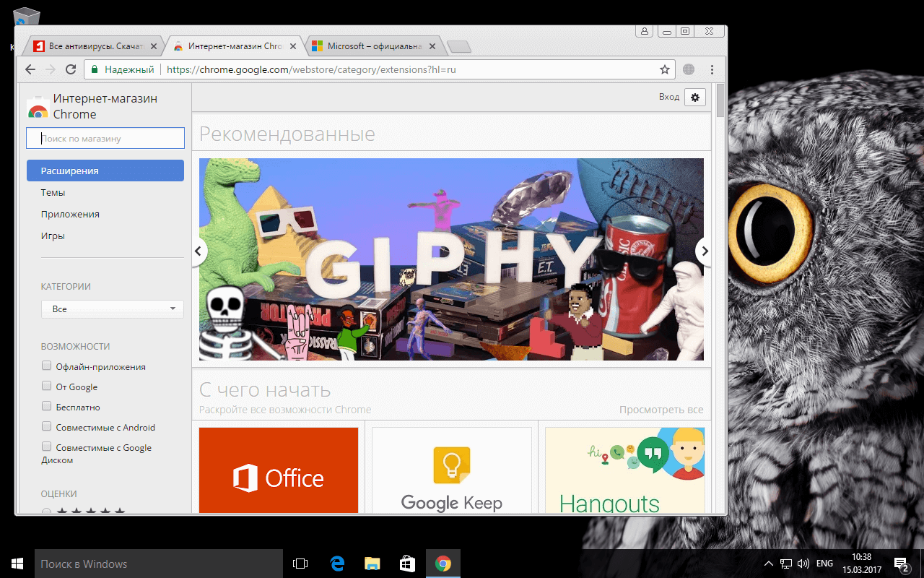Open the Chrome Web Store settings gear
The width and height of the screenshot is (924, 578).
(x=694, y=97)
